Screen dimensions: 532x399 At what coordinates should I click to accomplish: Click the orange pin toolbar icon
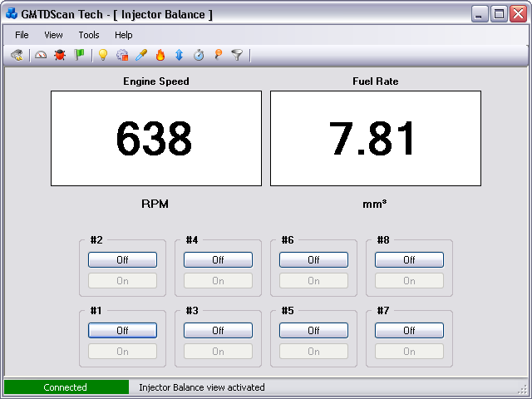(218, 55)
